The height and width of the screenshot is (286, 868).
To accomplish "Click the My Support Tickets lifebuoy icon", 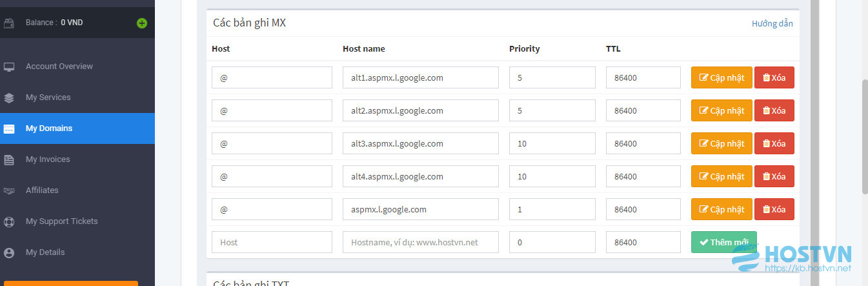I will click(9, 221).
